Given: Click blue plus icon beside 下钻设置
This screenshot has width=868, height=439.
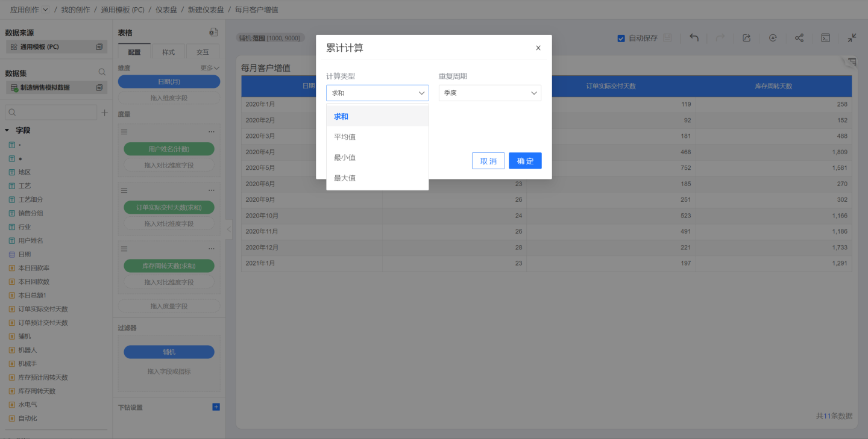Looking at the screenshot, I should (216, 407).
